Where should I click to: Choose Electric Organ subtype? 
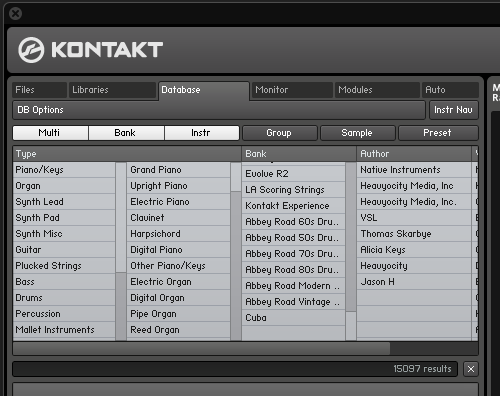[x=178, y=282]
